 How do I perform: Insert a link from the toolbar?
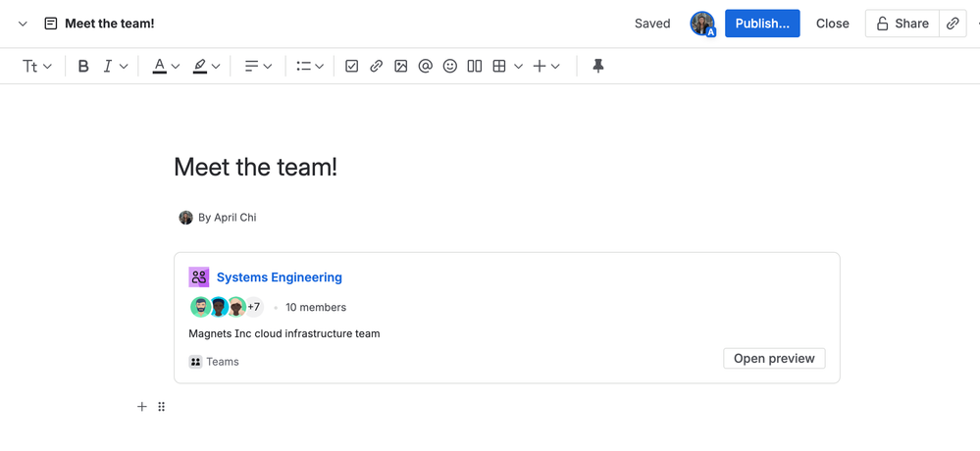click(377, 67)
